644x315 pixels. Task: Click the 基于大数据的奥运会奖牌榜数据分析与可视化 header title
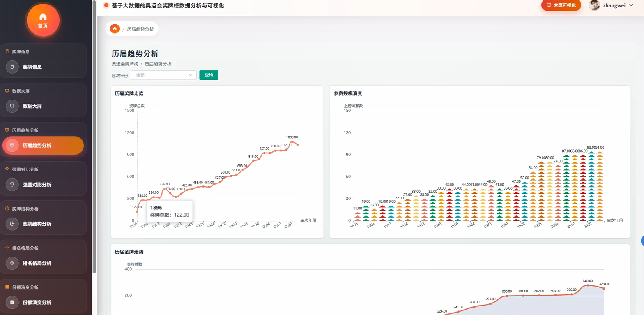click(168, 5)
